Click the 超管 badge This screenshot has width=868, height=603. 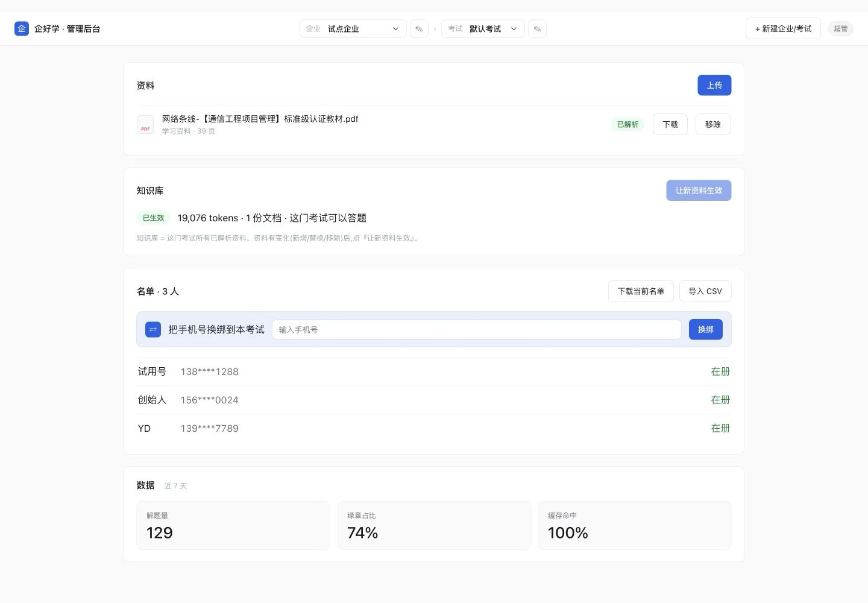pos(840,28)
